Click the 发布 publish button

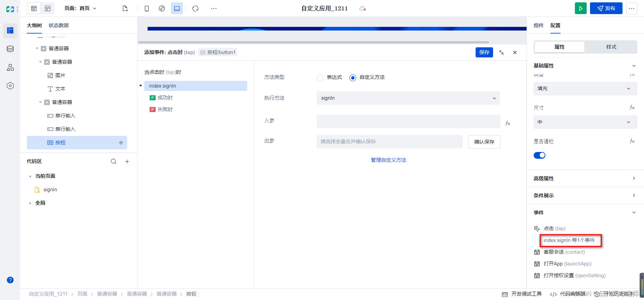coord(606,8)
